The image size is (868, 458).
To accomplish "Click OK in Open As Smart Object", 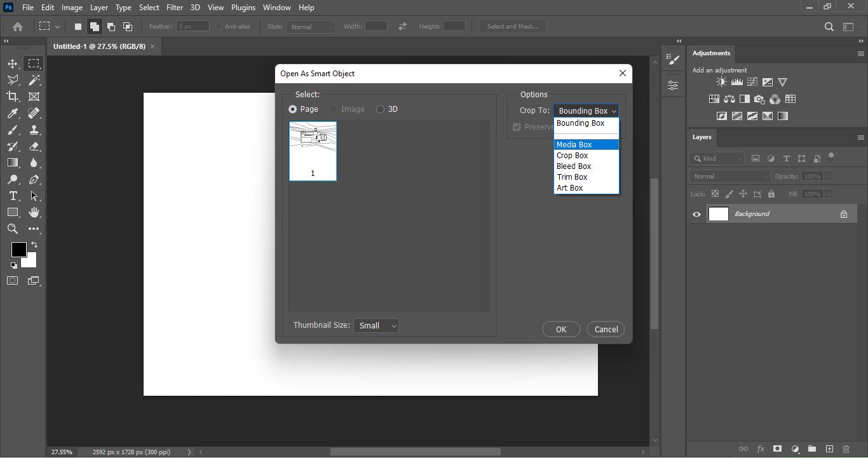I will click(x=561, y=330).
